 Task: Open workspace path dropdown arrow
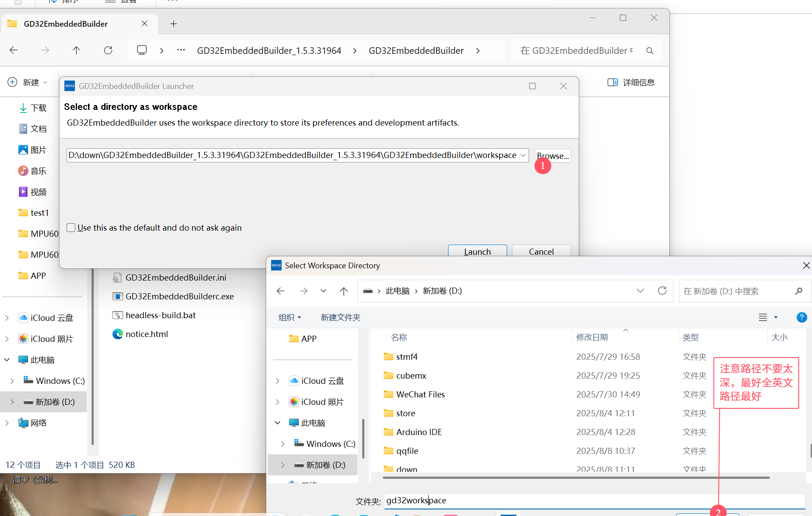[x=523, y=155]
